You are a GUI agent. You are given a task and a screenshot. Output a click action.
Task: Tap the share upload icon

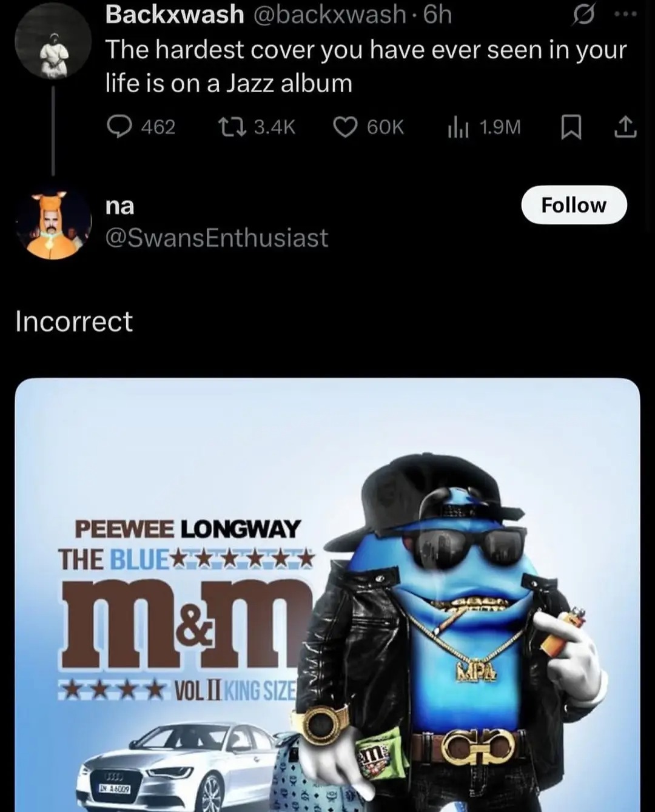625,127
